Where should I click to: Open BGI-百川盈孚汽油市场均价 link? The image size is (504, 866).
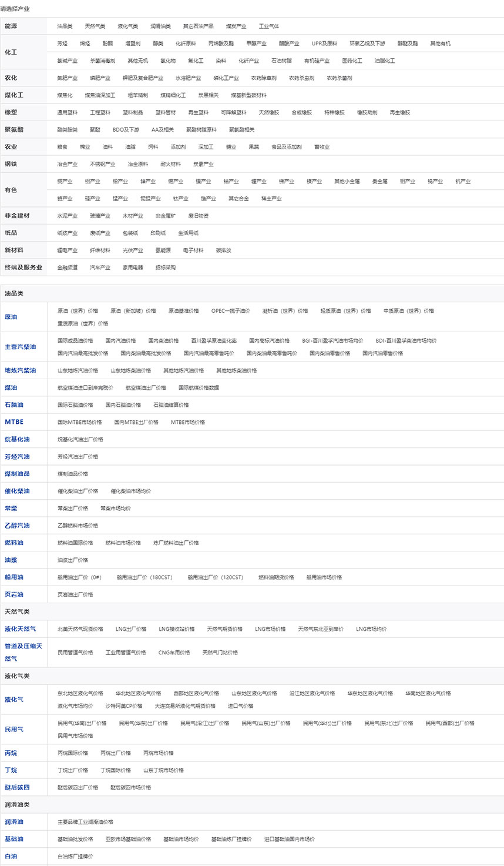pos(332,341)
